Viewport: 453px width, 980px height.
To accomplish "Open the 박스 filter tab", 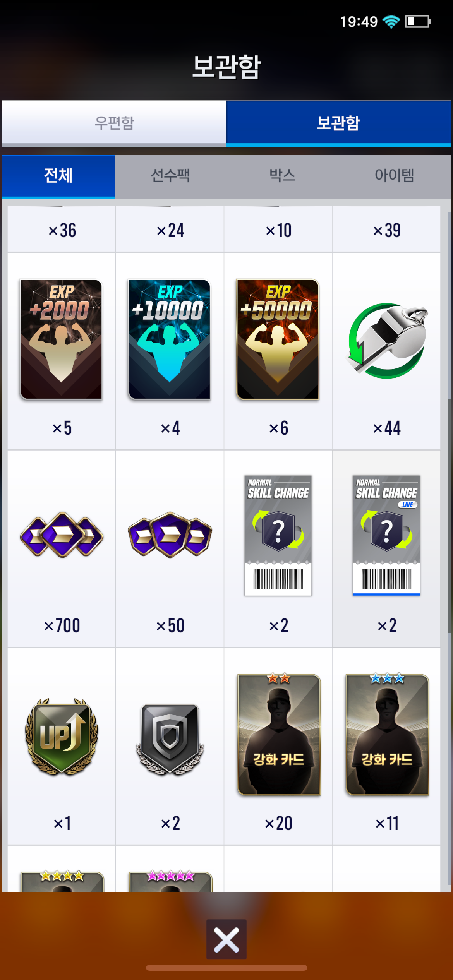I will [x=283, y=176].
